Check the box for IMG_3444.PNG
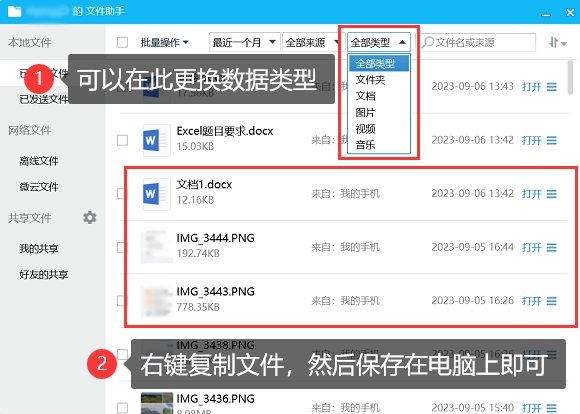The width and height of the screenshot is (580, 414). coord(122,247)
